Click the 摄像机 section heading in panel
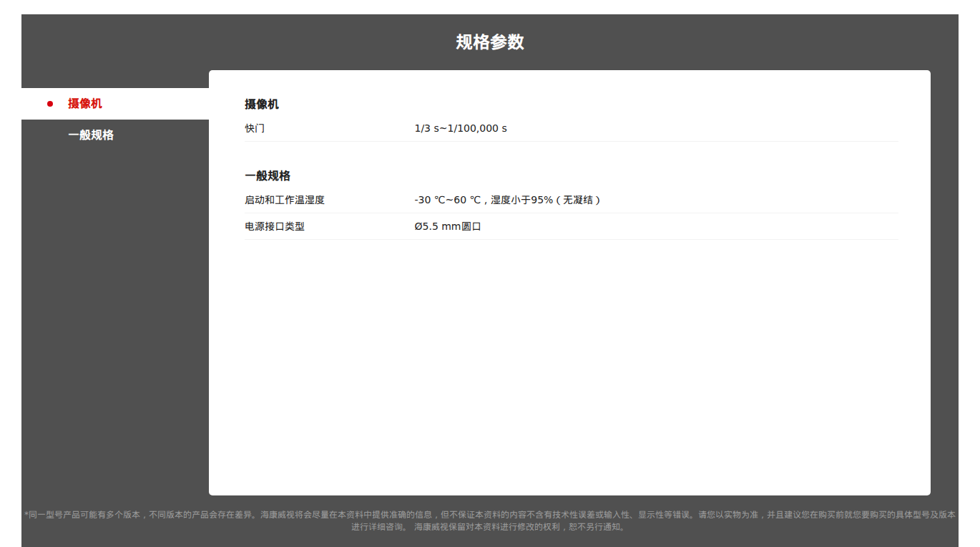The width and height of the screenshot is (980, 547). pos(262,105)
